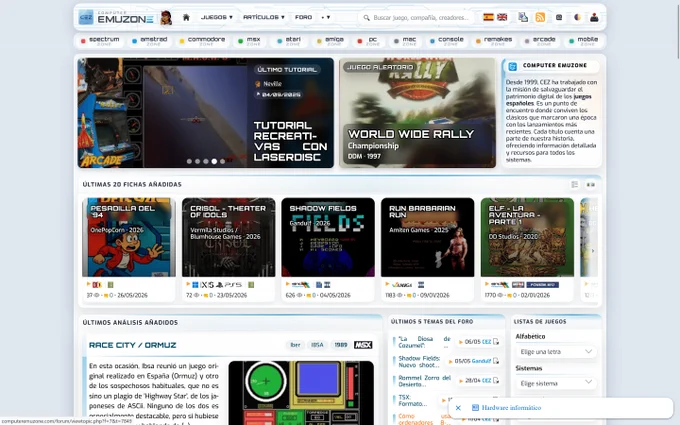Open the user login icon
This screenshot has width=680, height=425.
tap(594, 17)
